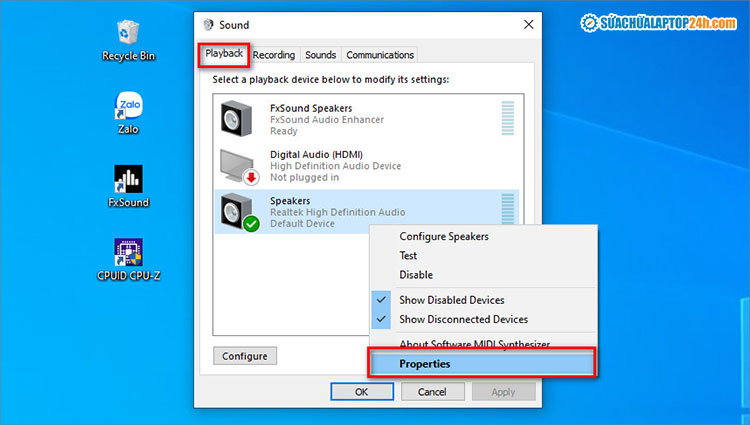This screenshot has height=425, width=750.
Task: Select the Digital Audio (HDMI) device icon
Action: 238,165
